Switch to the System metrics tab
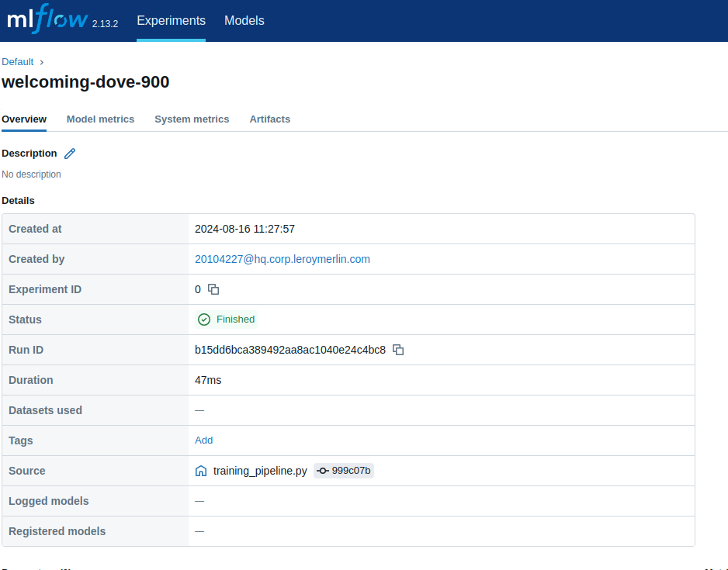728x570 pixels. (192, 119)
